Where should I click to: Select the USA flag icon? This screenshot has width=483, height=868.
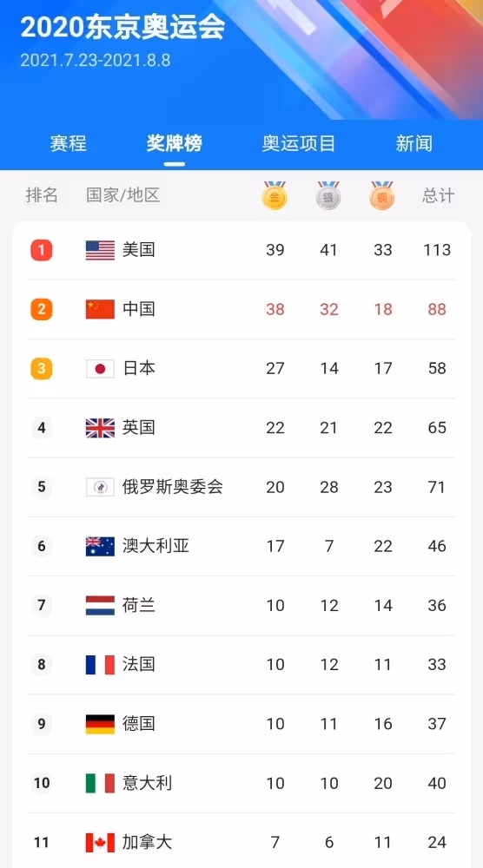pyautogui.click(x=100, y=250)
